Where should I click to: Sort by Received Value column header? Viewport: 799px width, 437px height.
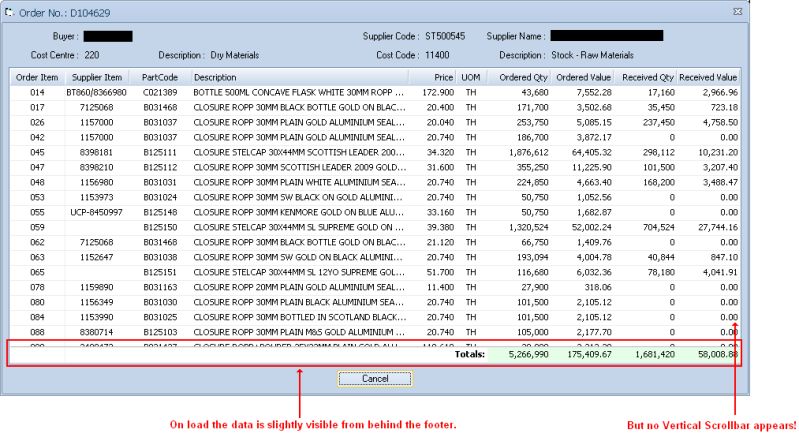[708, 77]
